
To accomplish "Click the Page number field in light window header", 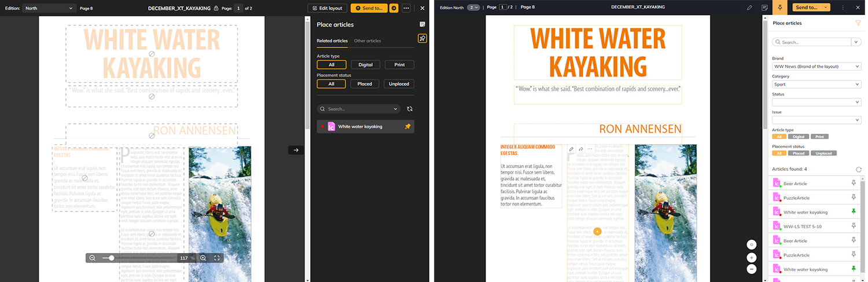I will point(502,8).
